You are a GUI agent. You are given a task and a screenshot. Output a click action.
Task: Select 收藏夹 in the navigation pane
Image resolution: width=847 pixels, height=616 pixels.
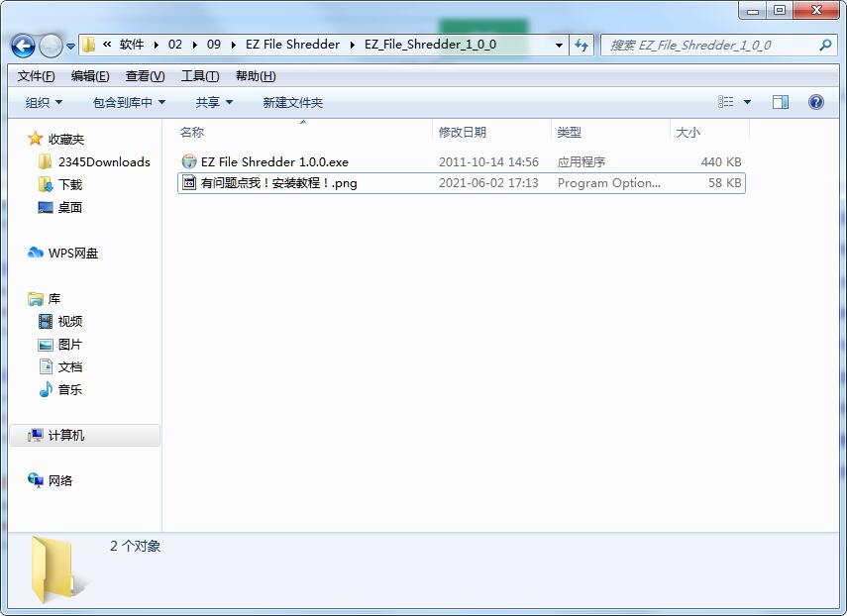click(x=66, y=140)
